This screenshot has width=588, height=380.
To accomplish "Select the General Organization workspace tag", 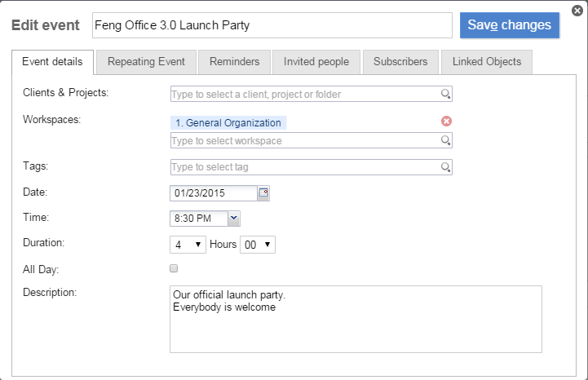I will coord(228,122).
